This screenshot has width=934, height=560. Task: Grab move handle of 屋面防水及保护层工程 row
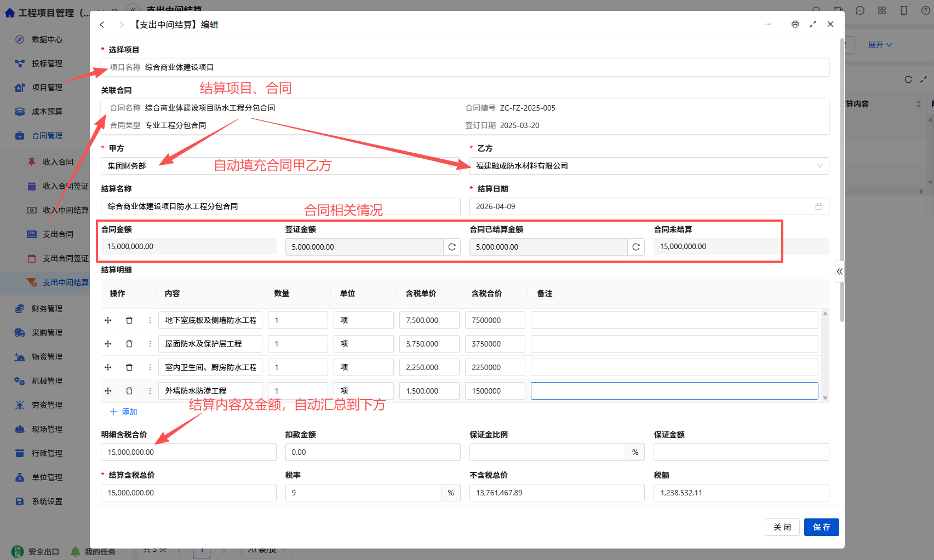108,344
